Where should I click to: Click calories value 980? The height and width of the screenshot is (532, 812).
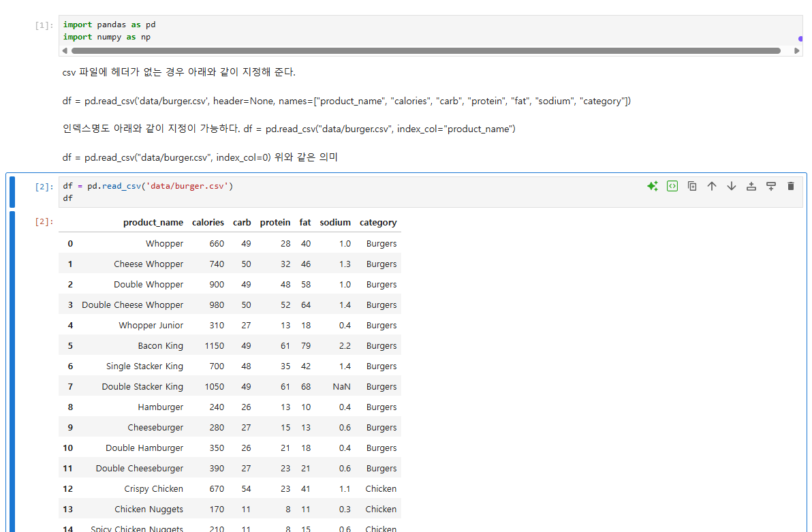pyautogui.click(x=217, y=304)
